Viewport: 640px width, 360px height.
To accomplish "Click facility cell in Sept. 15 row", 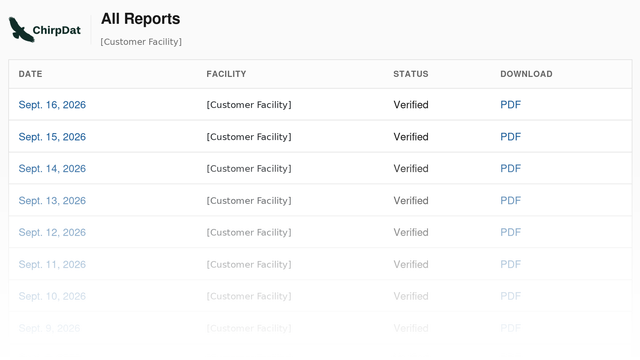I will coord(249,137).
